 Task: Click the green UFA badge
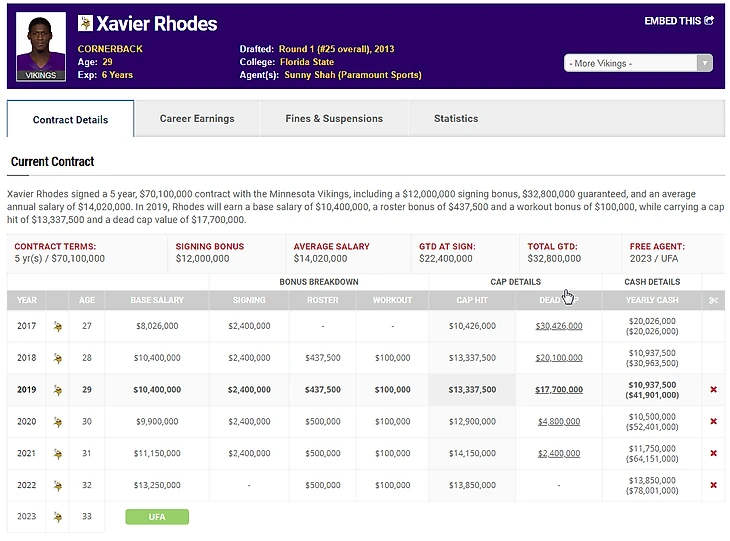point(157,517)
